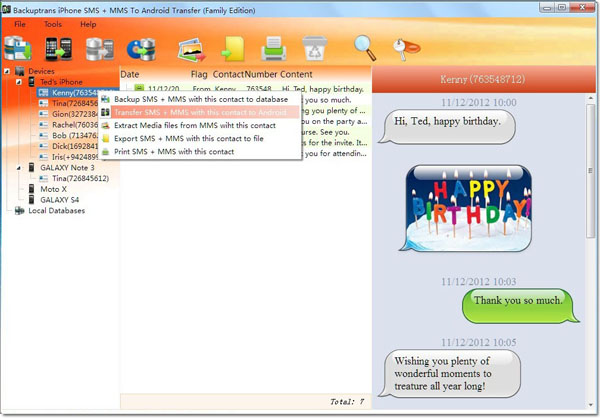Click the chat scrollbar up arrow

(x=590, y=98)
